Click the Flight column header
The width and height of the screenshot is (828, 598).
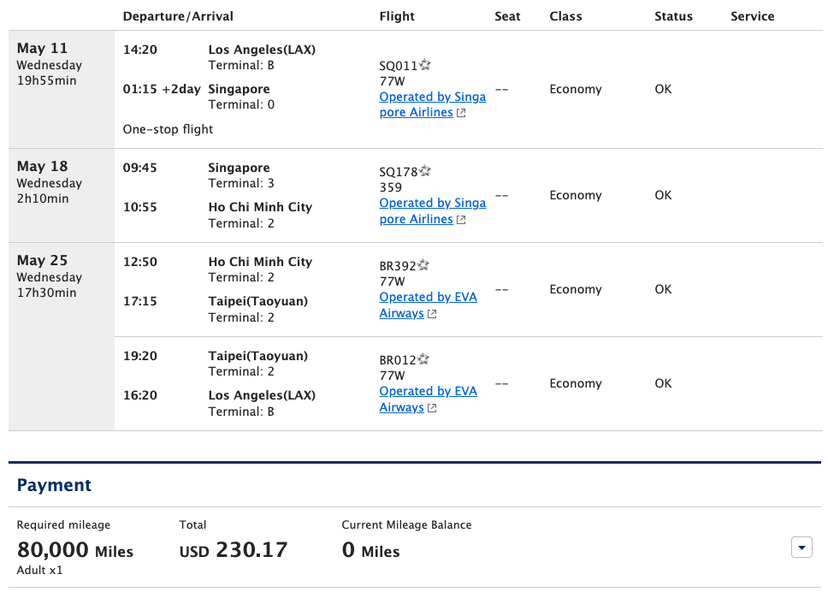[397, 16]
